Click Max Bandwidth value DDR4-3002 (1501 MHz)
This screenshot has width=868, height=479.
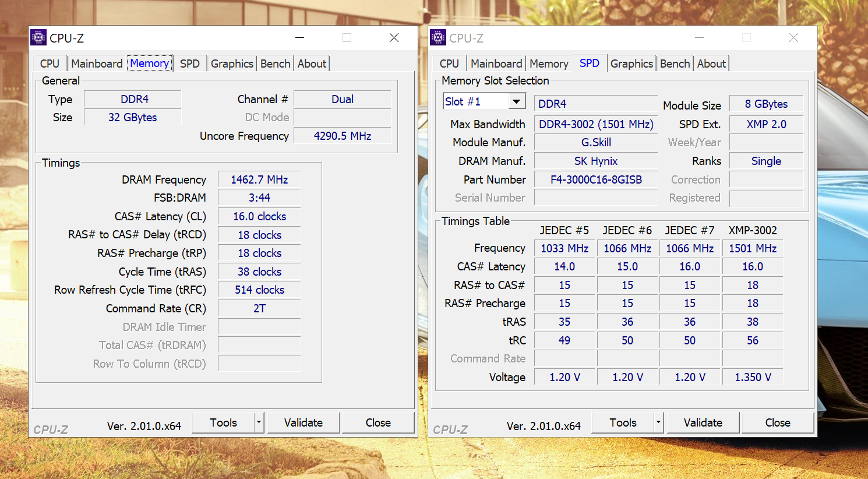coord(596,124)
